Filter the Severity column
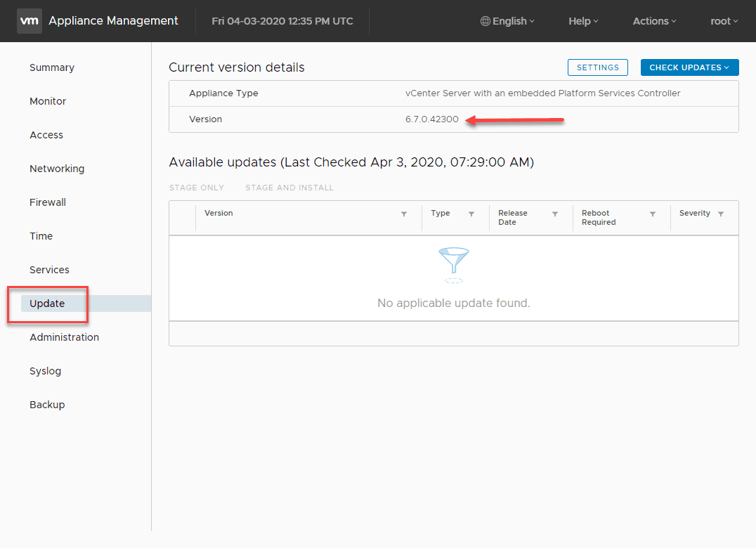 pos(721,214)
